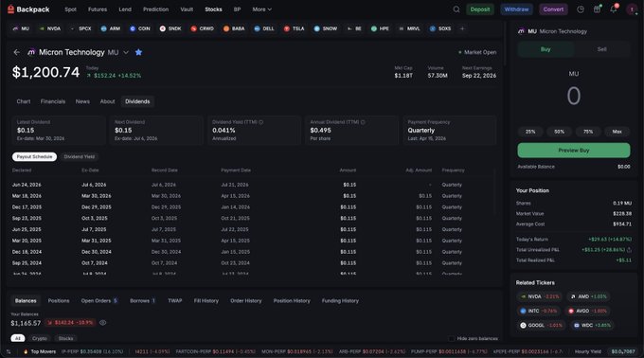Select Dividend Yield view
This screenshot has width=644, height=358.
80,157
